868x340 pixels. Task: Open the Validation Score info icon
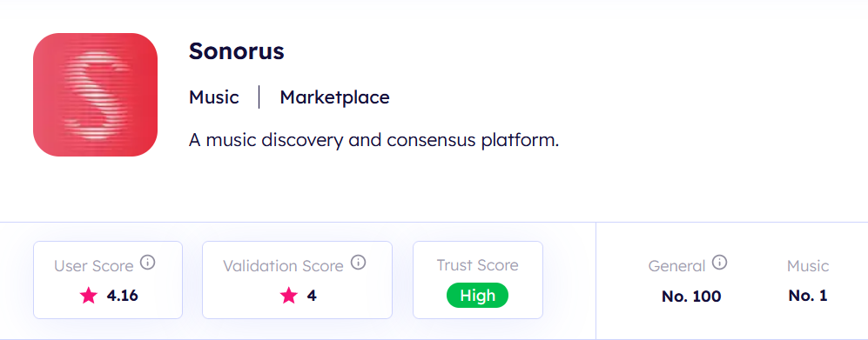point(358,262)
